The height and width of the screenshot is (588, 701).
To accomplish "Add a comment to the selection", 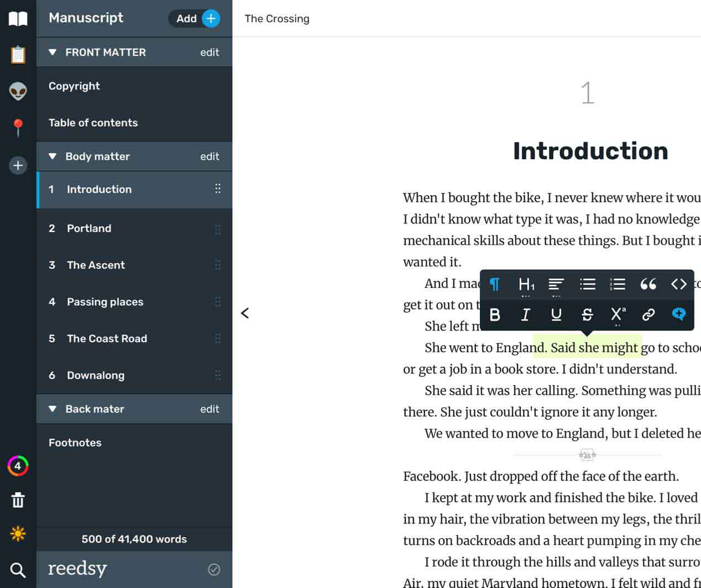I will (x=679, y=314).
